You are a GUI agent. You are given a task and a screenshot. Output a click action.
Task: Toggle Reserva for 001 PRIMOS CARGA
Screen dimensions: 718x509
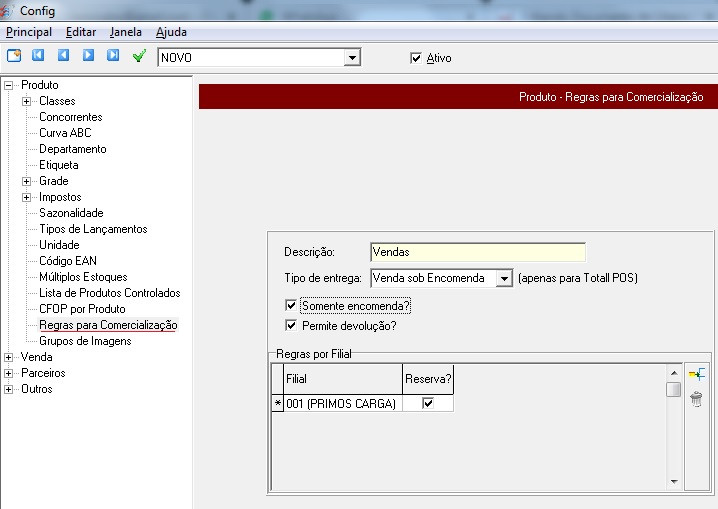[x=428, y=403]
